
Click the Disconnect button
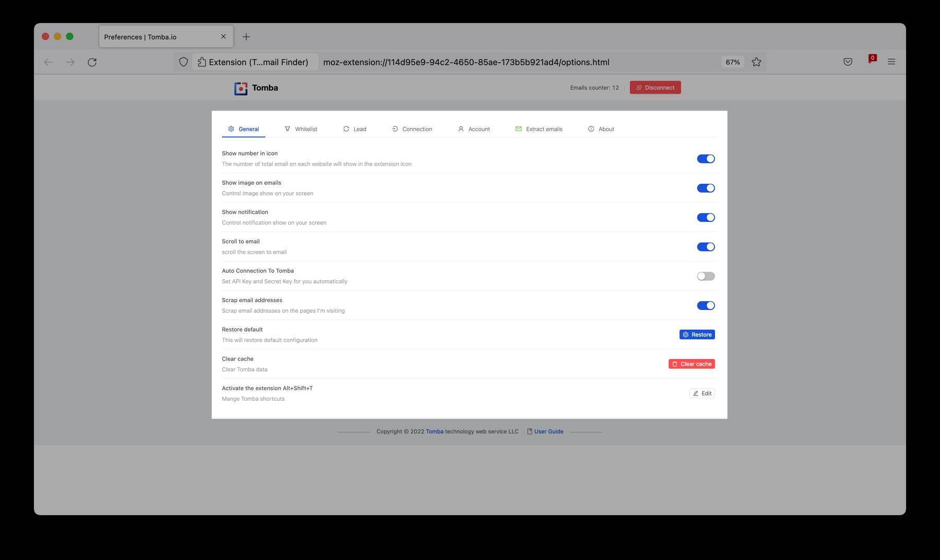click(x=655, y=88)
